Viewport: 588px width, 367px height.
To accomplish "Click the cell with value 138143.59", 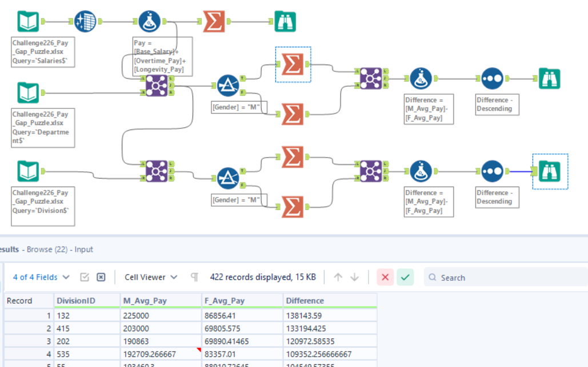I will tap(330, 316).
